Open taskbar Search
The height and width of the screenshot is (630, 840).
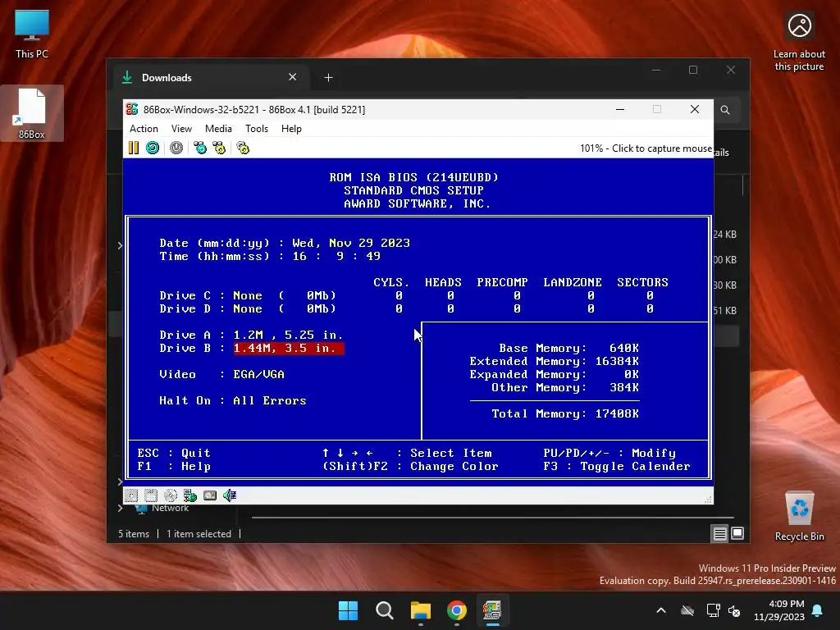pos(384,610)
